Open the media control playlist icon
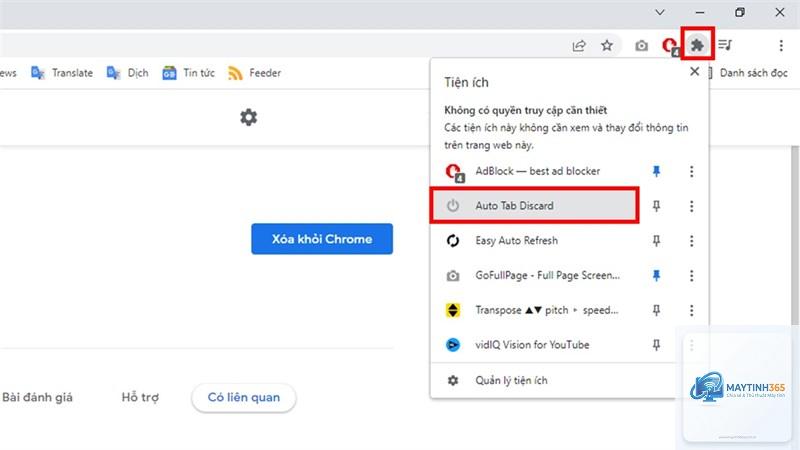This screenshot has height=450, width=800. pyautogui.click(x=725, y=45)
